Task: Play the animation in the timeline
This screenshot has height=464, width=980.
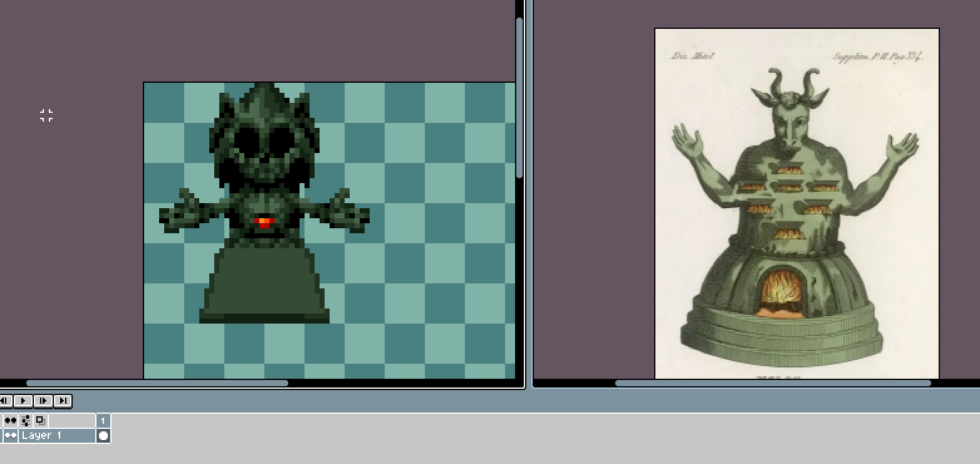Action: tap(23, 401)
